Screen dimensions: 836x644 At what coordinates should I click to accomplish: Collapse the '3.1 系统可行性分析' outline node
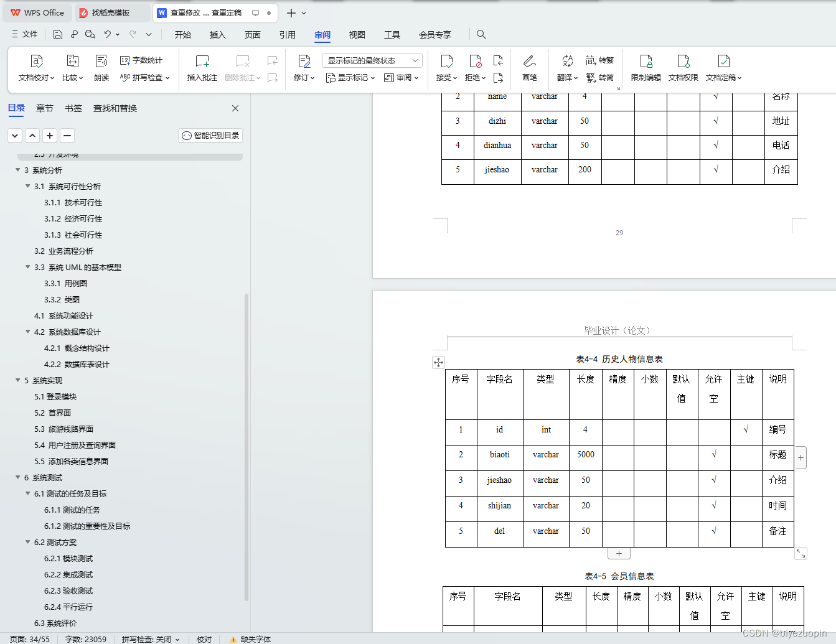pyautogui.click(x=27, y=186)
